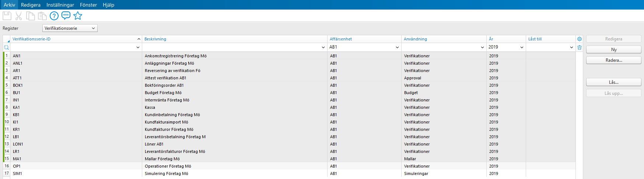
Task: Click the 'Approval' usage cell
Action: pos(413,78)
